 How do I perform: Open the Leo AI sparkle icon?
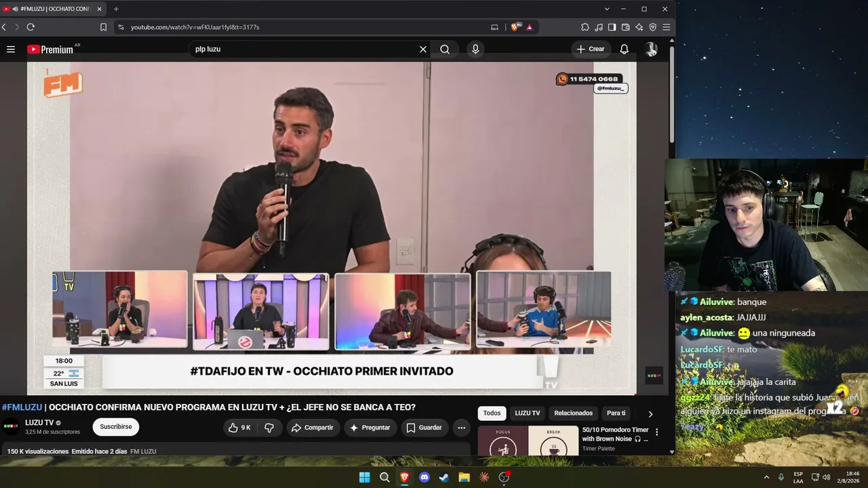click(639, 27)
